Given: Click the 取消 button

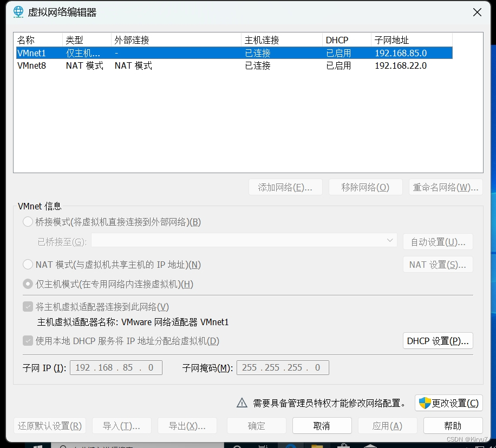Looking at the screenshot, I should [x=322, y=426].
